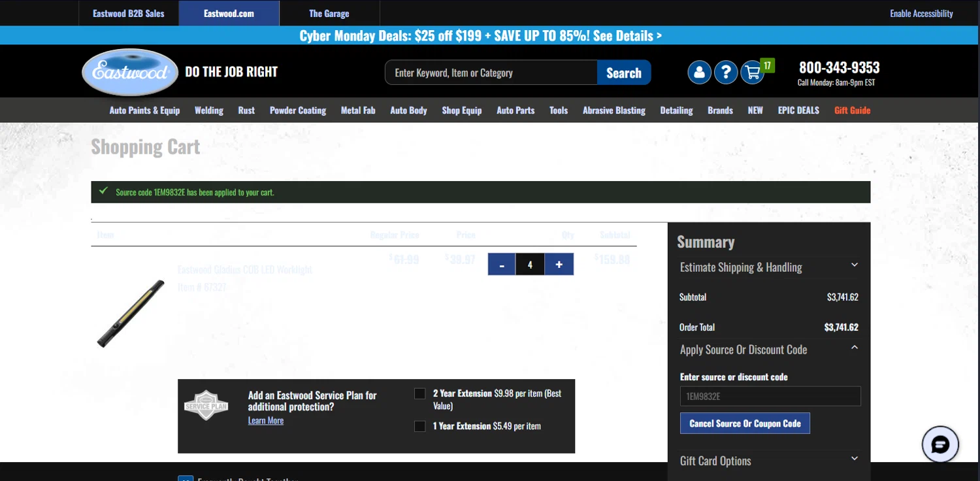Open Auto Paints & Equip menu
This screenshot has width=980, height=481.
click(144, 110)
